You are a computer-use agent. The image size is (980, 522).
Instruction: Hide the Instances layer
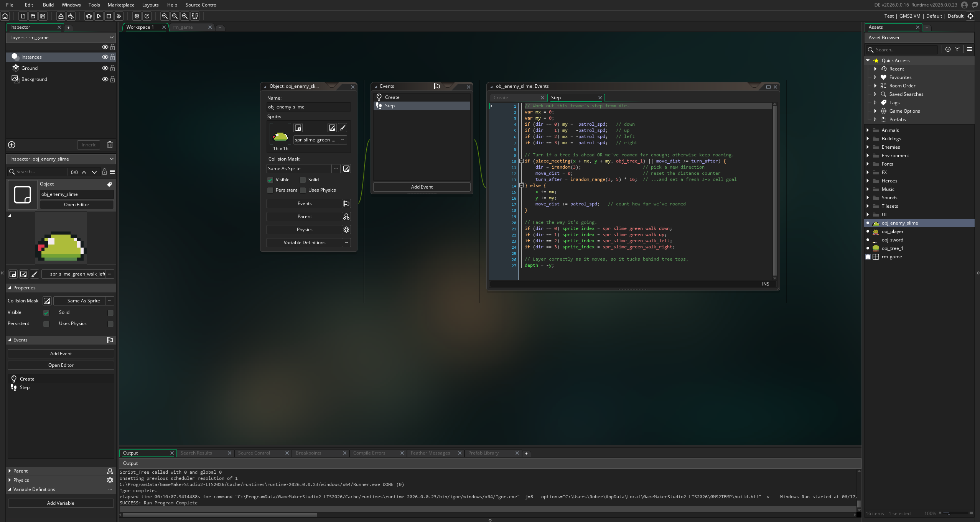pyautogui.click(x=105, y=57)
